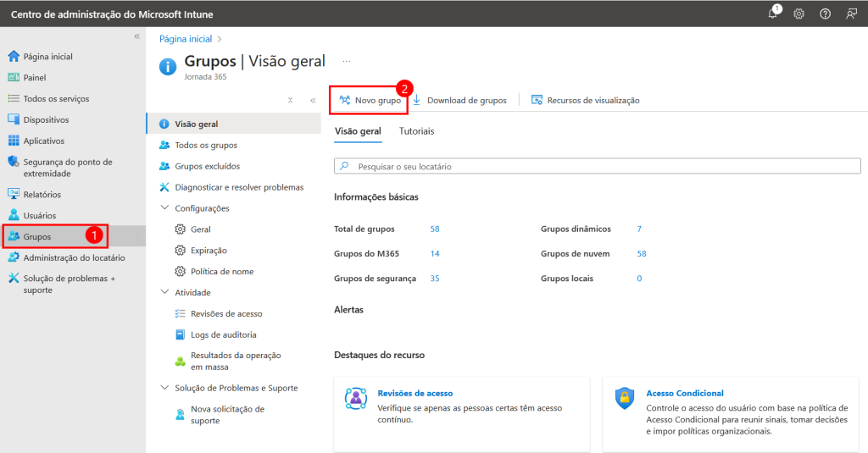This screenshot has width=868, height=453.
Task: Open the Grupos de segurança count 35
Action: [435, 279]
